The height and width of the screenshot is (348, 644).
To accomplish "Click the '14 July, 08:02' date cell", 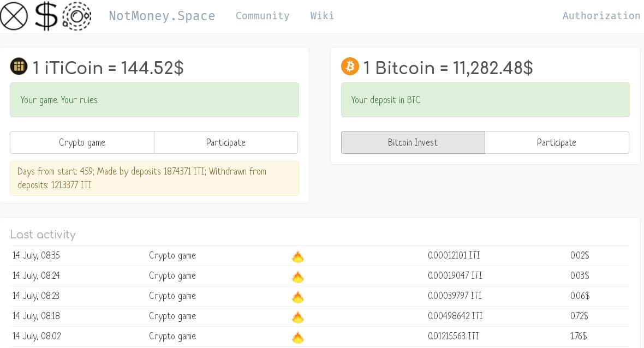I will coord(37,335).
